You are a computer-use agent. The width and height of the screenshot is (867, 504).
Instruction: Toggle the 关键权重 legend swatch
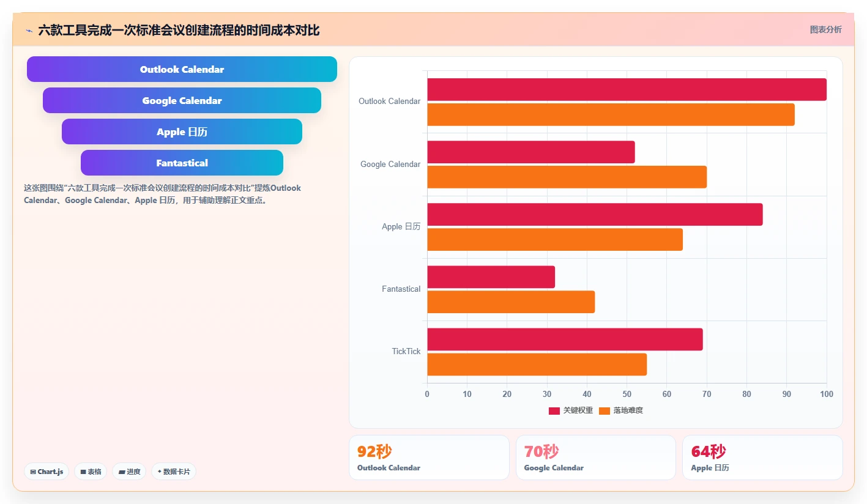point(554,410)
